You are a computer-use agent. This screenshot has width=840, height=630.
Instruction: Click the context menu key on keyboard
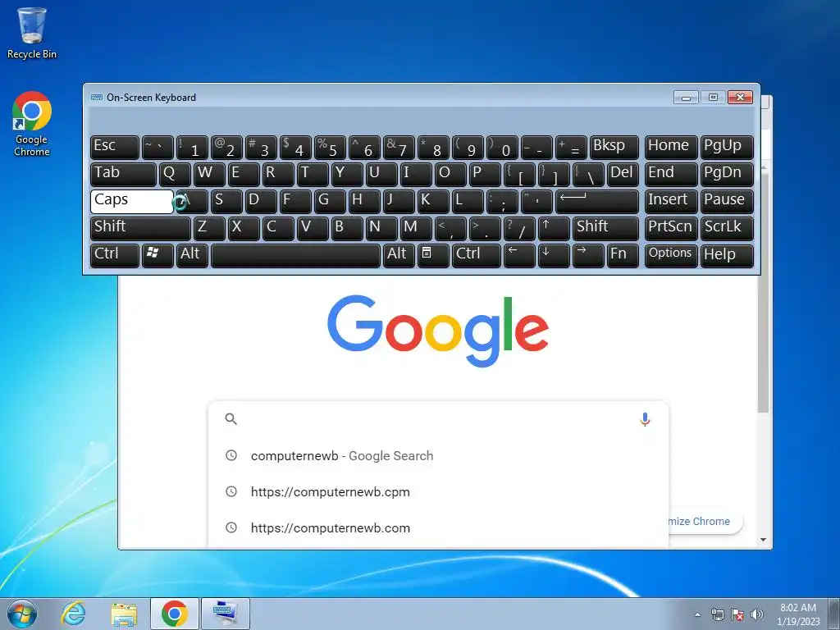coord(433,255)
